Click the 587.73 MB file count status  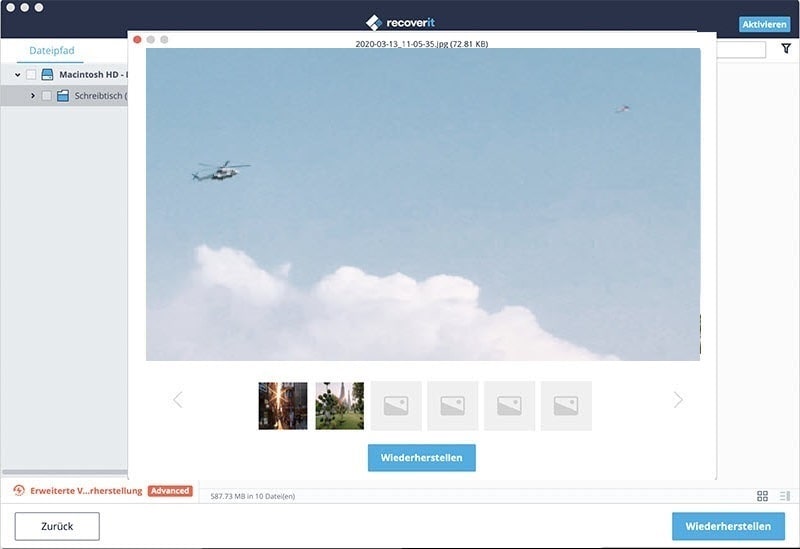tap(253, 496)
